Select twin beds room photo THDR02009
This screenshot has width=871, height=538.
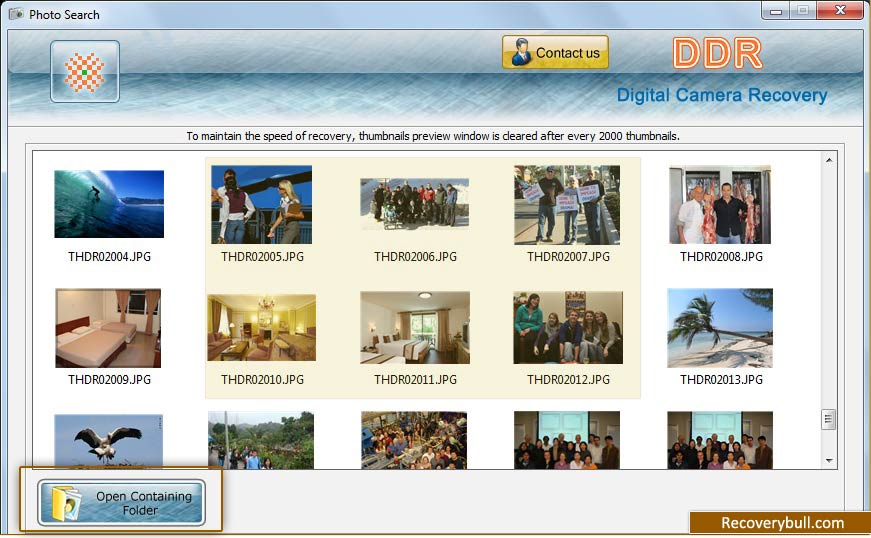click(x=108, y=328)
